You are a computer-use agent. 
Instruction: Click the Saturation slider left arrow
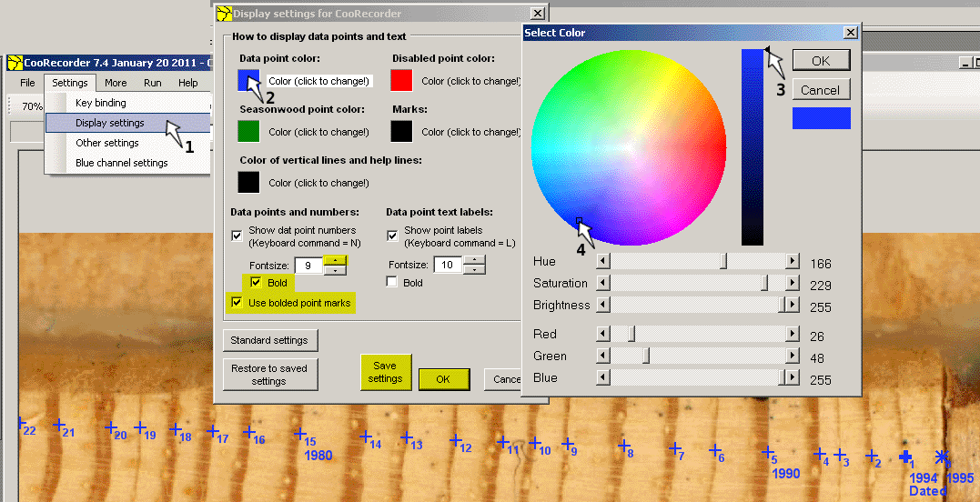coord(603,283)
